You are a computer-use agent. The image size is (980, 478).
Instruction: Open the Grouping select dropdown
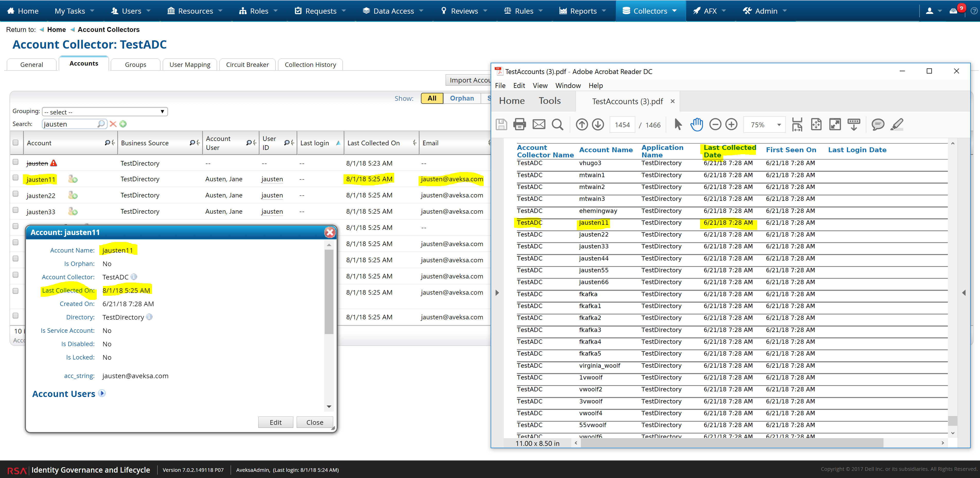(x=105, y=112)
